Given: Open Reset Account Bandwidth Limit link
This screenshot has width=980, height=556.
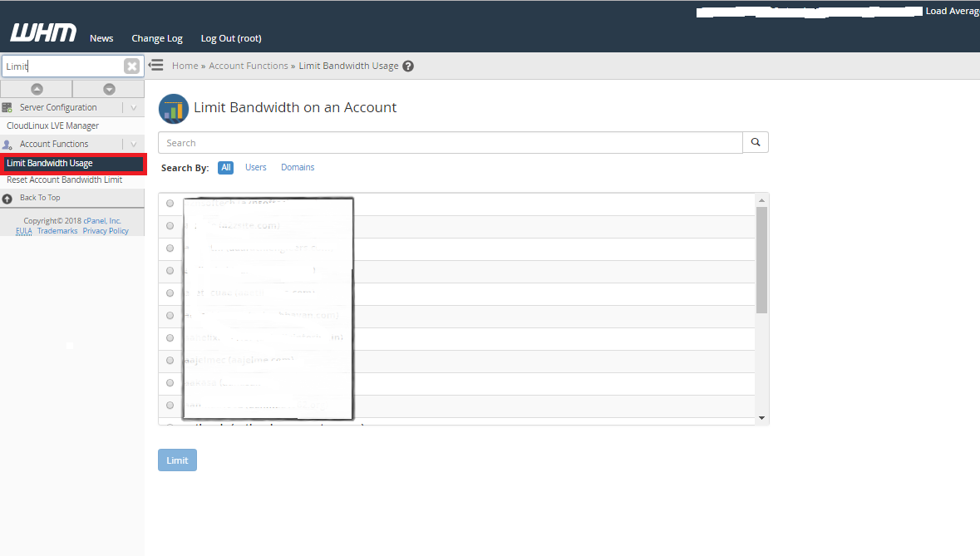Looking at the screenshot, I should [x=64, y=180].
